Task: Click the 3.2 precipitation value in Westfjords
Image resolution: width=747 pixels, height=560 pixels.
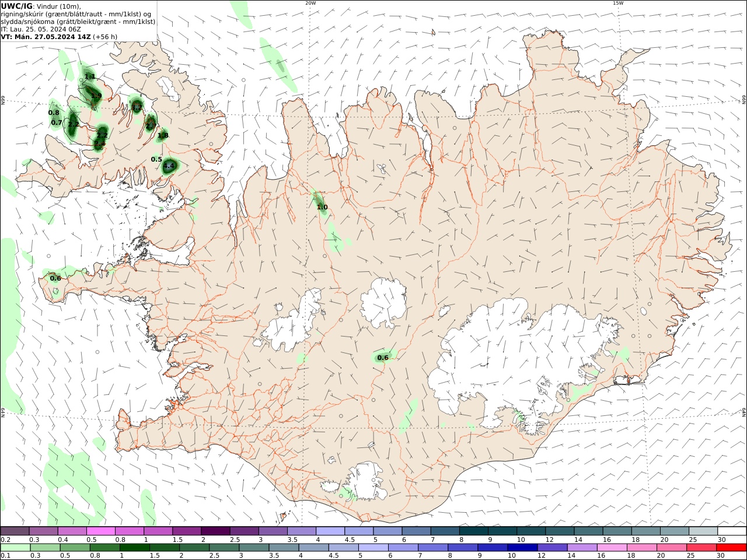Action: click(137, 107)
